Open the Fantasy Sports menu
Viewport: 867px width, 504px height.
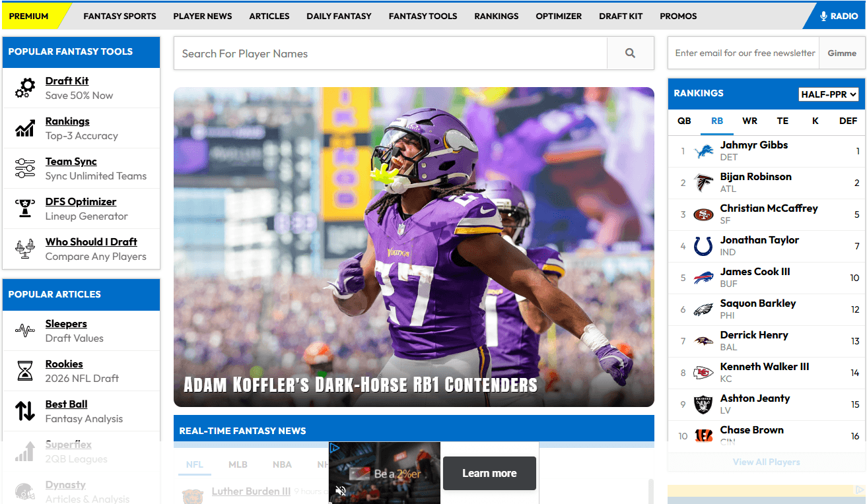120,16
